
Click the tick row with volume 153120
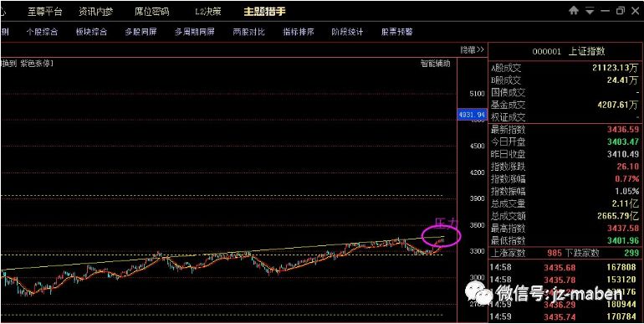pos(564,280)
